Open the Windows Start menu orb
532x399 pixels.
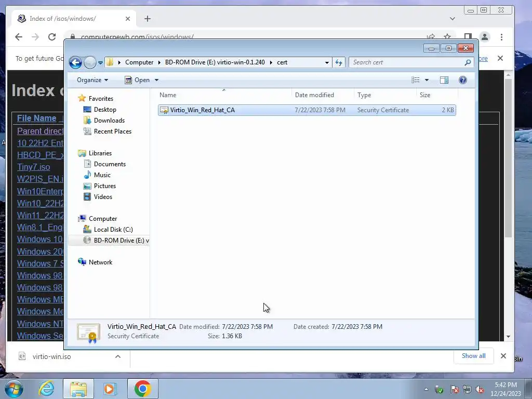[x=14, y=389]
